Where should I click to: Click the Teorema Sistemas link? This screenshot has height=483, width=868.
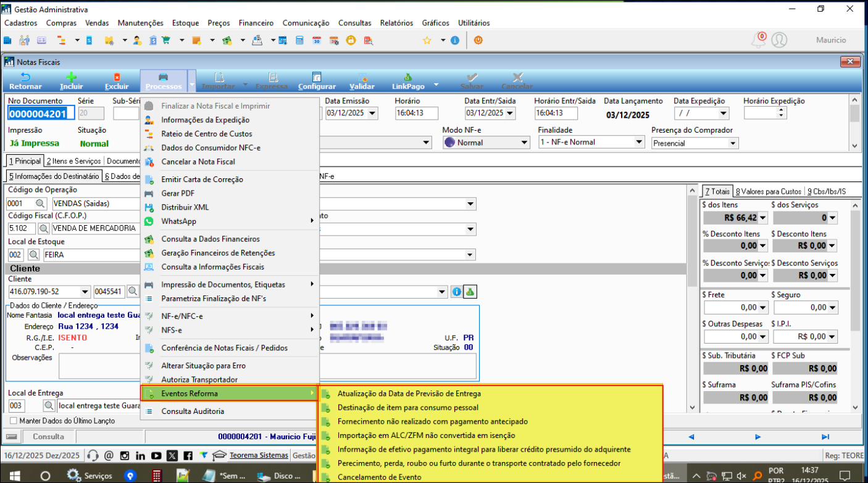(258, 456)
